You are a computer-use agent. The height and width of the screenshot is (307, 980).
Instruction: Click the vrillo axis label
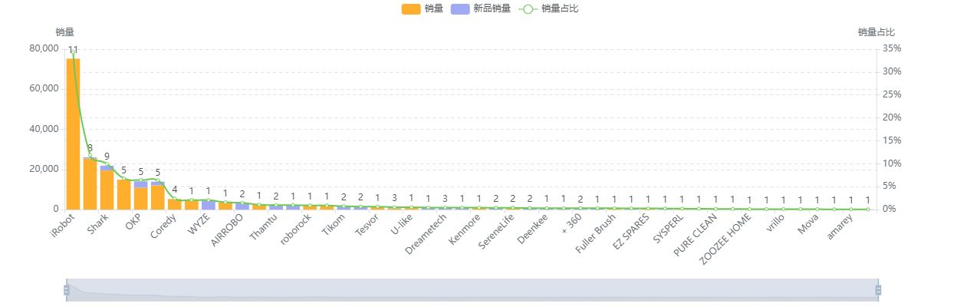pyautogui.click(x=777, y=224)
